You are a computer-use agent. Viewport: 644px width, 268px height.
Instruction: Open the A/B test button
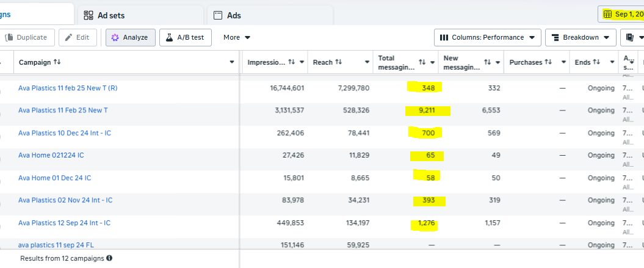click(x=185, y=37)
